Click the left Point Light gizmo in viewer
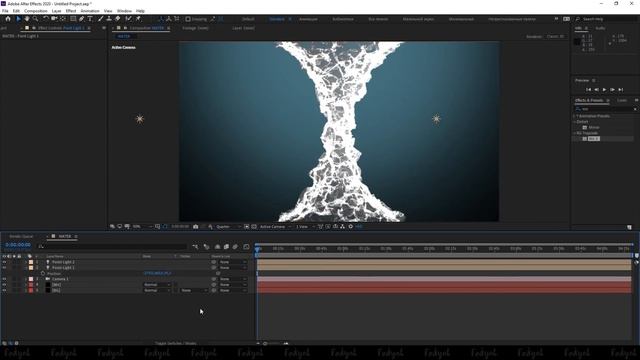Viewport: 640px width, 360px height. (x=140, y=119)
